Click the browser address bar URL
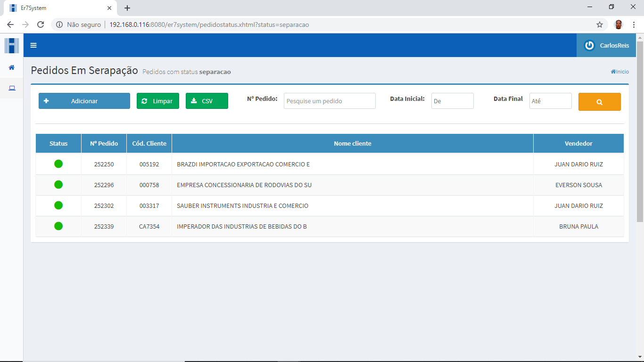644x362 pixels. point(209,25)
